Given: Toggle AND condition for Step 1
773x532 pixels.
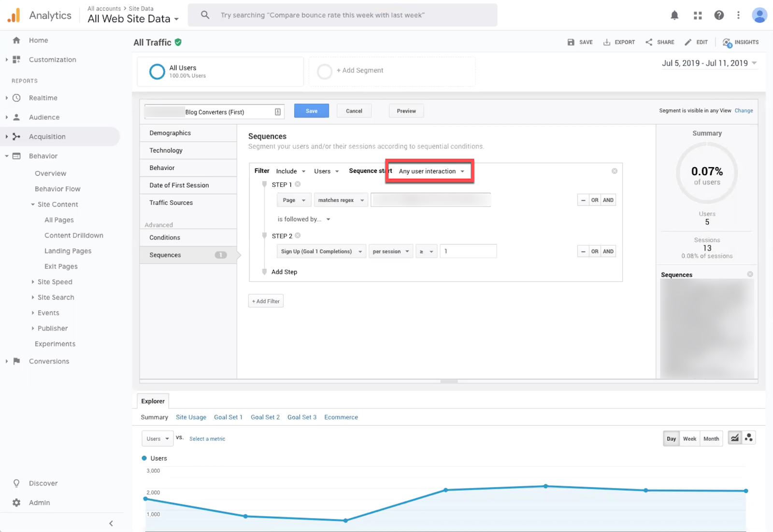Looking at the screenshot, I should pyautogui.click(x=608, y=199).
